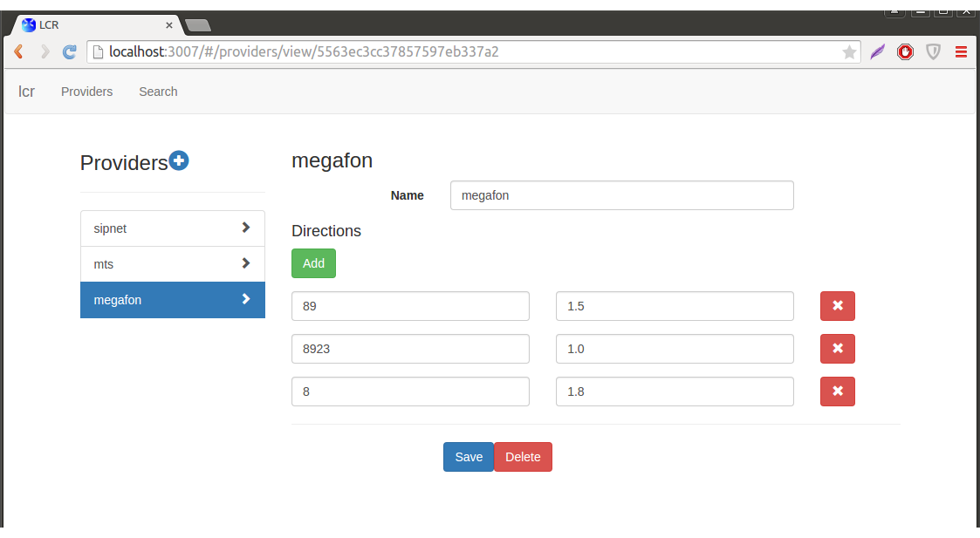Click the megafon page heading
Image resolution: width=980 pixels, height=538 pixels.
[x=332, y=160]
